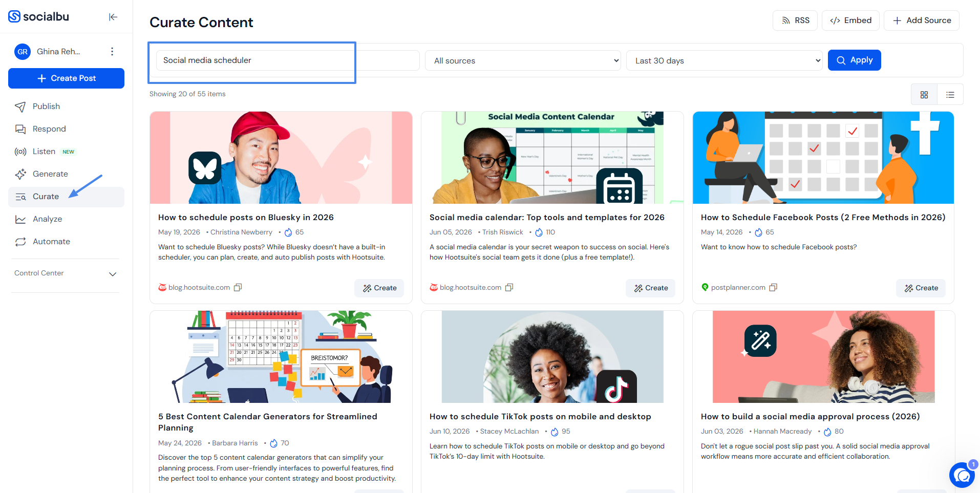Click Create on the Bluesky article card
Viewport: 980px width, 493px height.
pos(379,288)
